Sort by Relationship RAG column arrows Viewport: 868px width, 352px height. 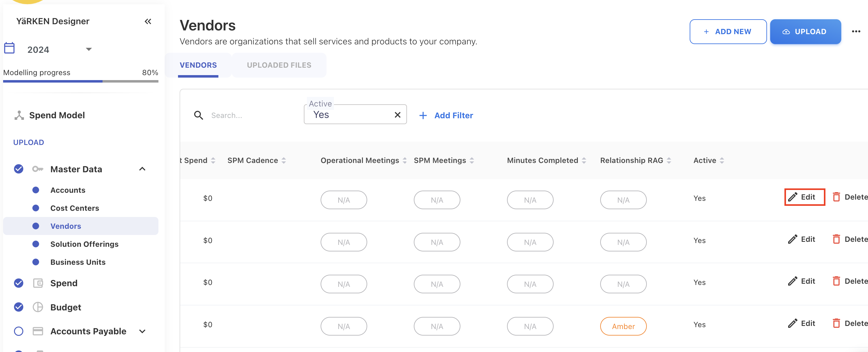click(x=669, y=160)
